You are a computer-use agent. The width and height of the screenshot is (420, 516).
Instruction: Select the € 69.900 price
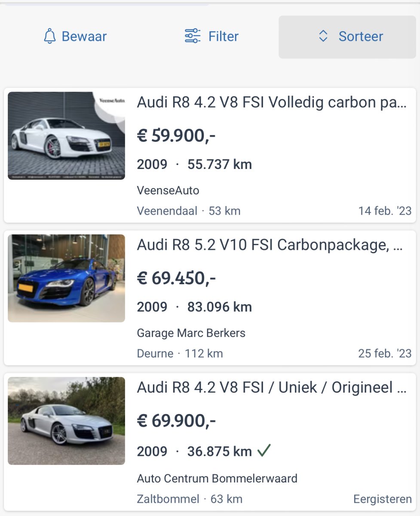click(x=176, y=421)
